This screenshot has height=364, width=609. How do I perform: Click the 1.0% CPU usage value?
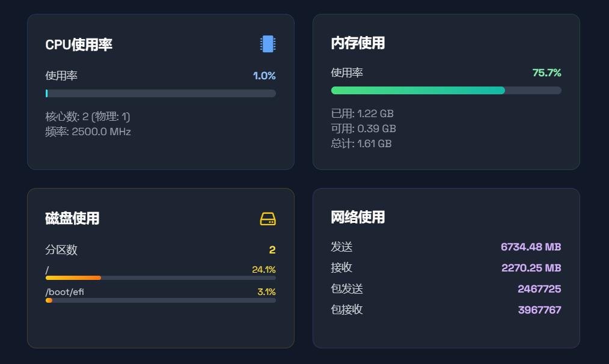265,76
